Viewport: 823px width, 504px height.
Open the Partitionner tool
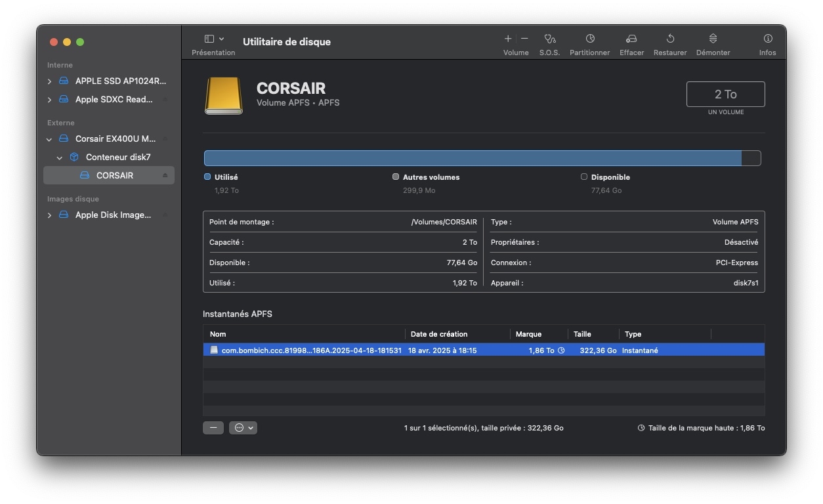point(589,39)
